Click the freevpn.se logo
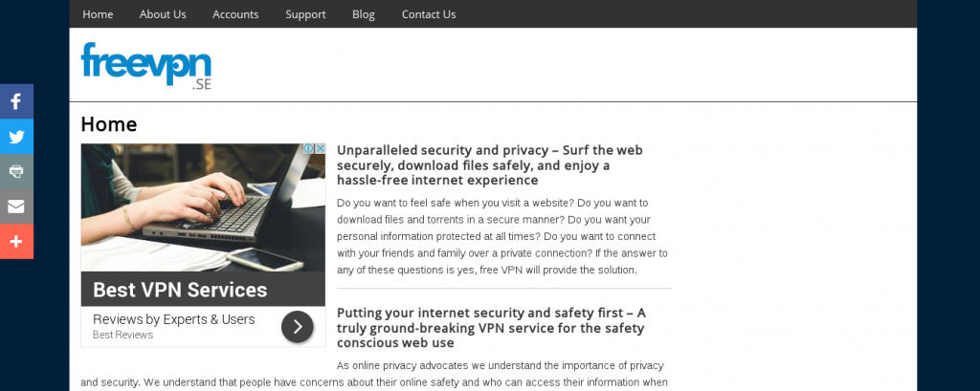The width and height of the screenshot is (980, 391). [x=146, y=66]
